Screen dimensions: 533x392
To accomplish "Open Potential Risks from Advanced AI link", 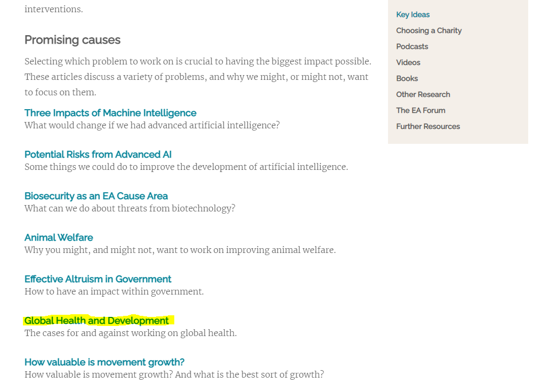I will 98,154.
